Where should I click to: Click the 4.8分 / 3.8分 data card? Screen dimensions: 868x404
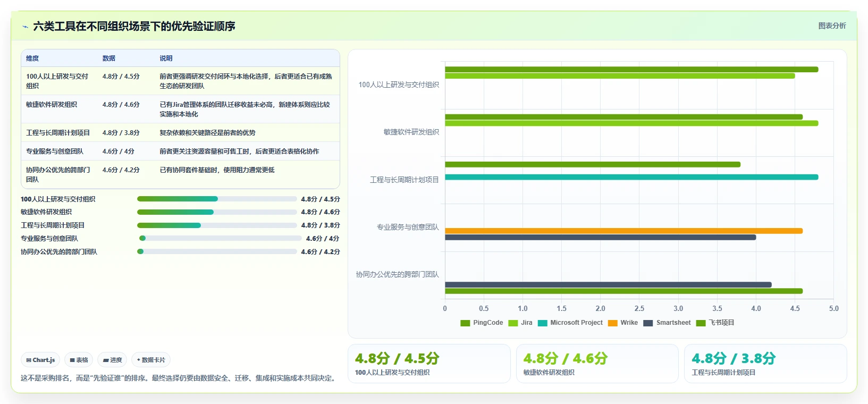click(x=765, y=364)
